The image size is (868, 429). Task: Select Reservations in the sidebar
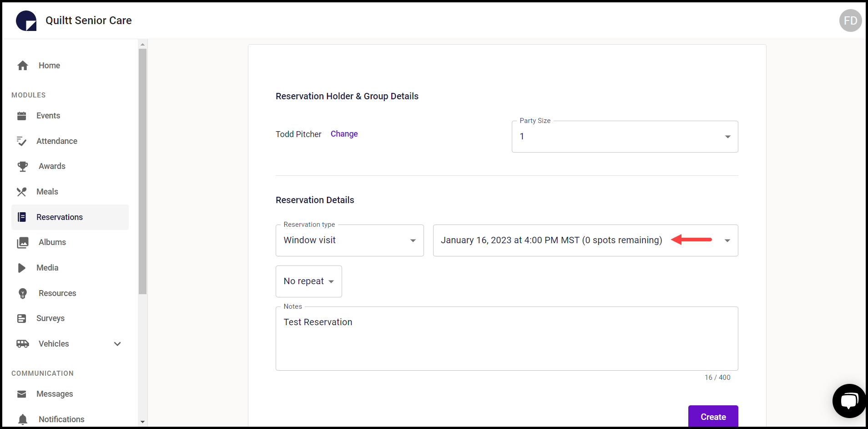point(70,217)
